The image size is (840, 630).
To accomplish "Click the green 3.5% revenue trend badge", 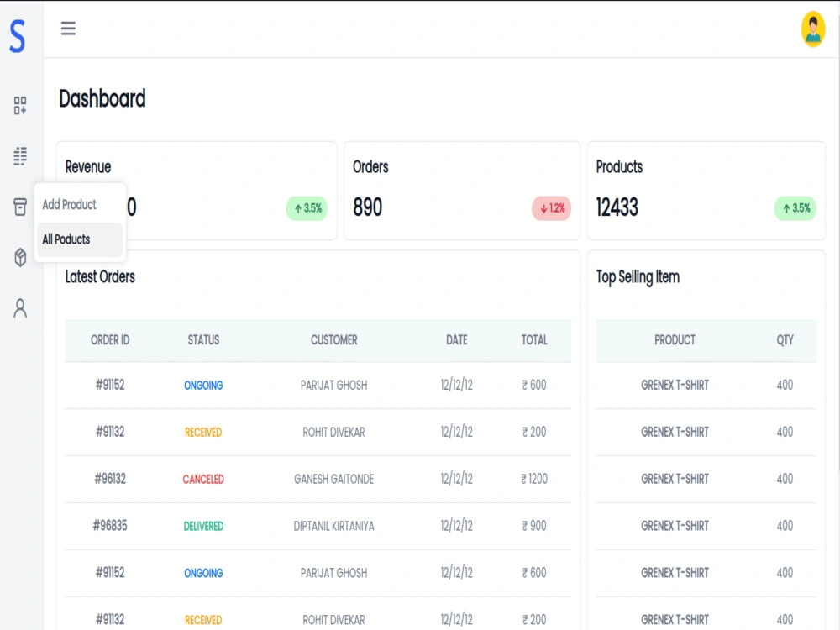I will pyautogui.click(x=307, y=208).
